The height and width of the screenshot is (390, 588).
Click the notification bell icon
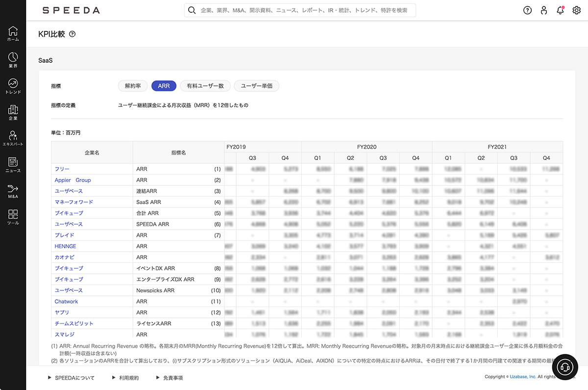pyautogui.click(x=560, y=10)
